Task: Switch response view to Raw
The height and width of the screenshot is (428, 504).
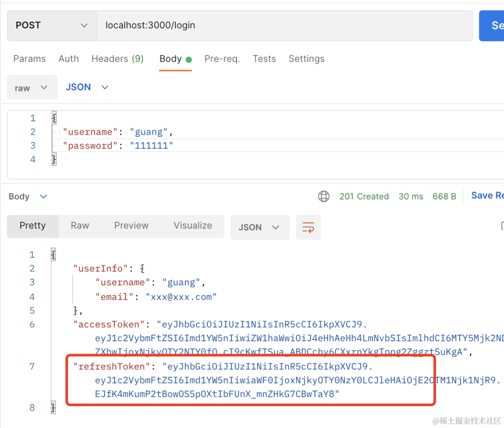Action: click(x=80, y=226)
